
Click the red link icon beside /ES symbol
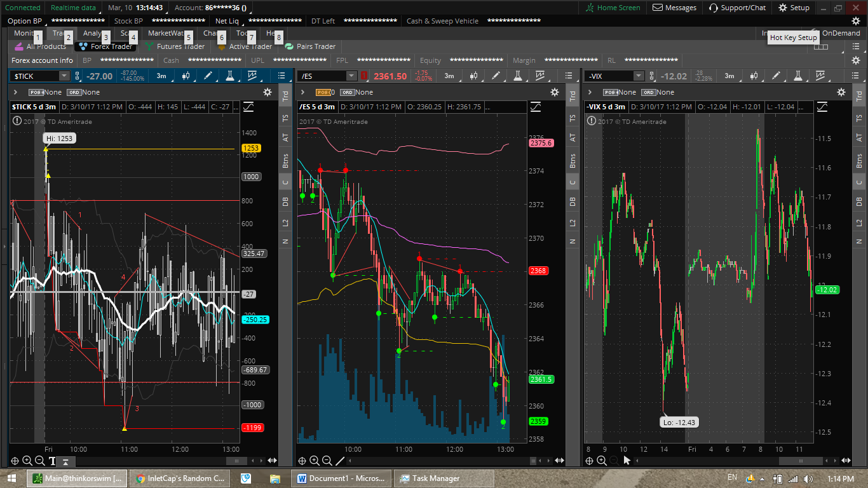tap(365, 76)
